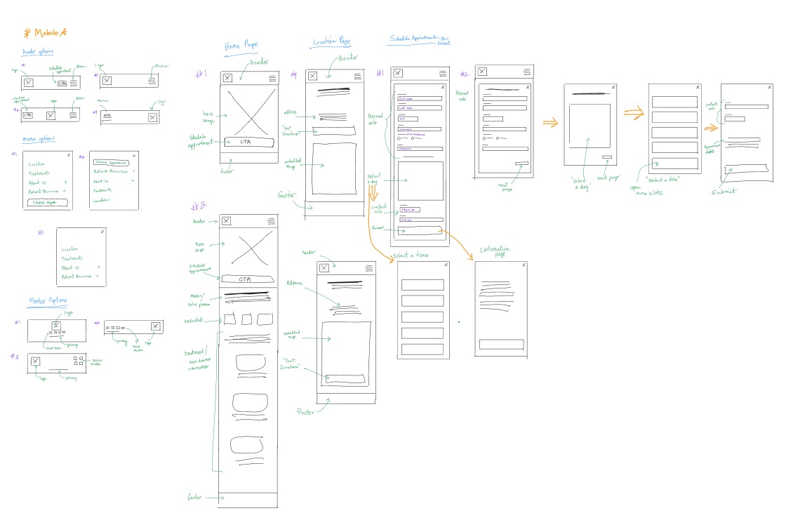Click the Last name field in Schedule form #1
This screenshot has width=786, height=532.
tap(420, 108)
